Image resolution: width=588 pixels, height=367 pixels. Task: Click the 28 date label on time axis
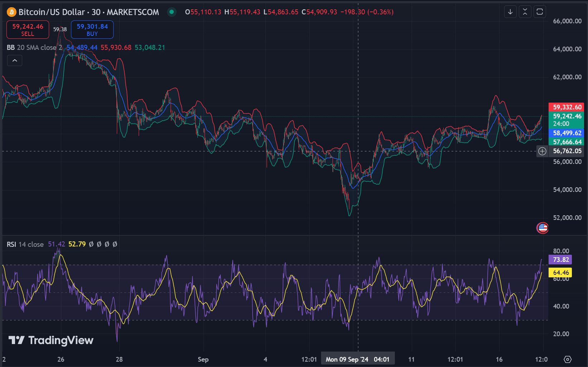coord(119,359)
